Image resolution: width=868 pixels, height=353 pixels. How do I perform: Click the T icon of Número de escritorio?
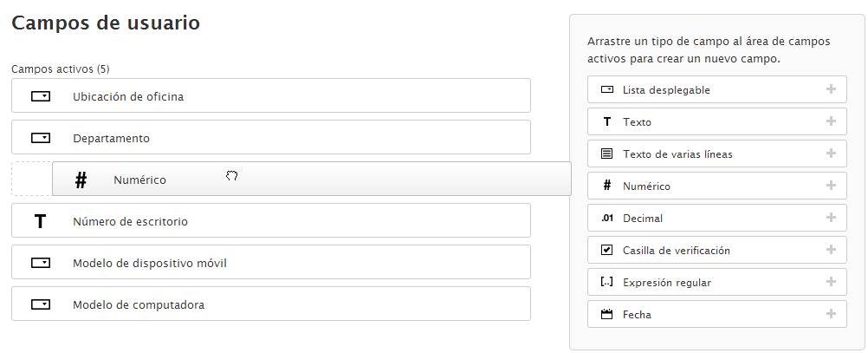[x=40, y=221]
